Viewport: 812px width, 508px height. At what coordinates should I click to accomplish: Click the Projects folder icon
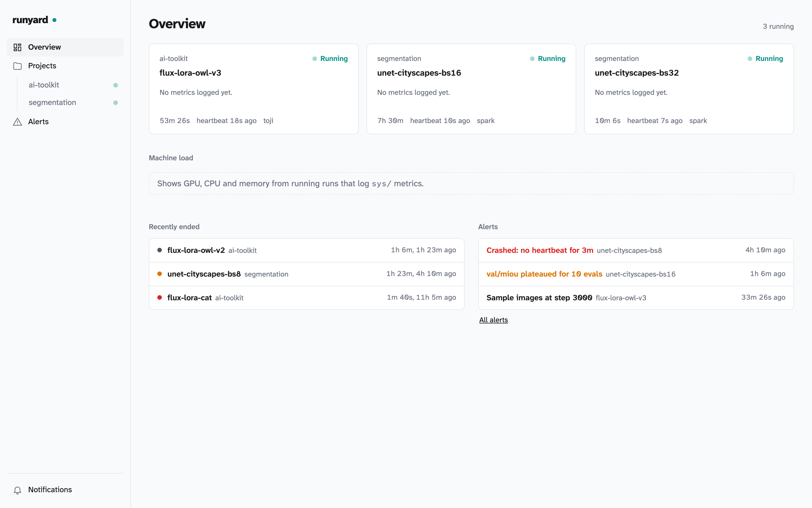click(17, 66)
